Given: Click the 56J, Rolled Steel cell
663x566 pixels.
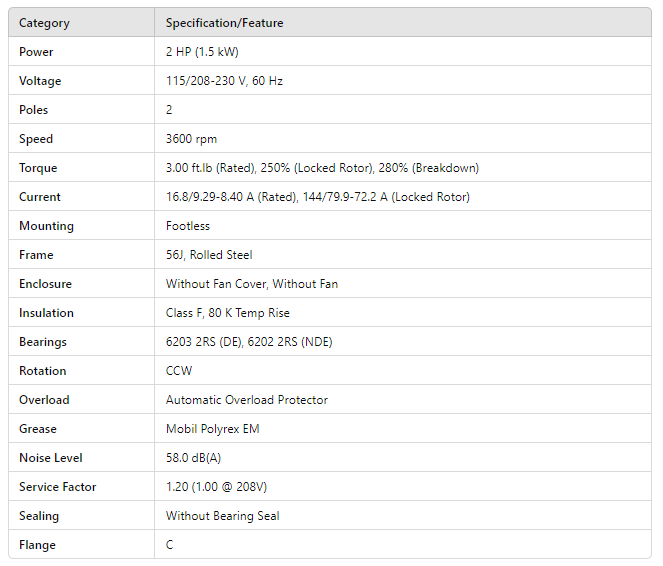Looking at the screenshot, I should (x=209, y=255).
